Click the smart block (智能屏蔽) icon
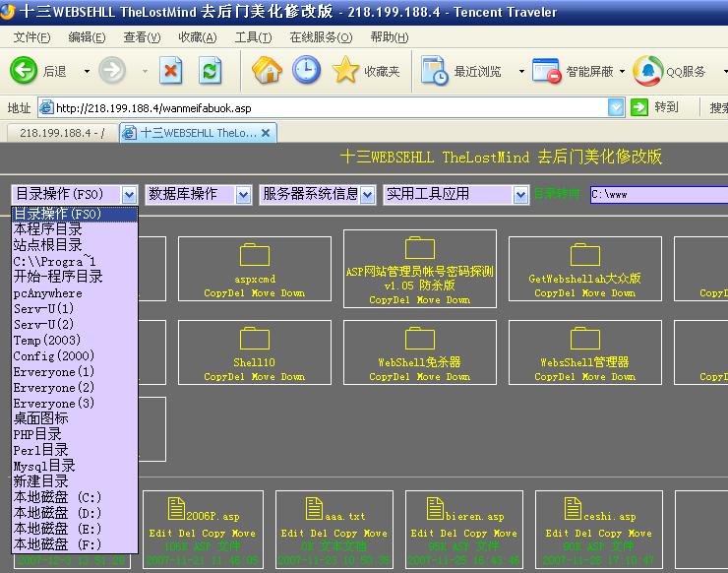 coord(546,71)
